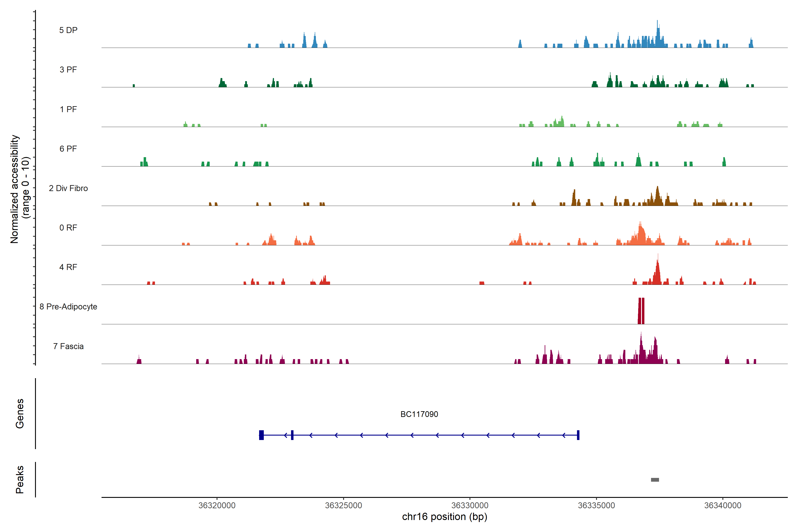Click the large leftmost exon of BC117090
This screenshot has height=532, width=798.
(x=261, y=435)
